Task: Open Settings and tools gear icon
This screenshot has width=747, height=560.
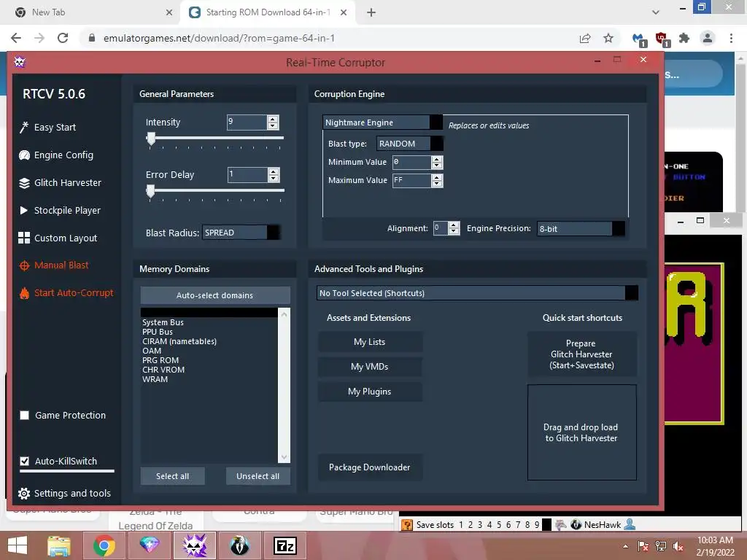Action: tap(24, 494)
